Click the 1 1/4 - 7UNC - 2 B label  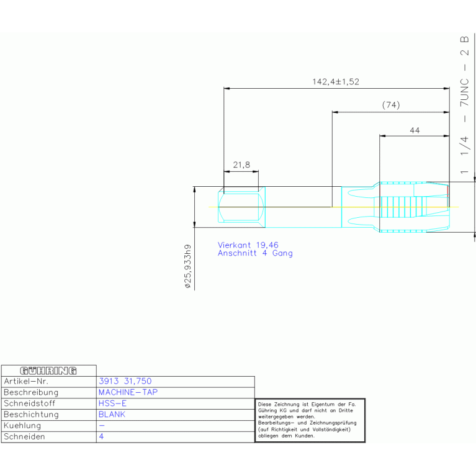coord(464,105)
